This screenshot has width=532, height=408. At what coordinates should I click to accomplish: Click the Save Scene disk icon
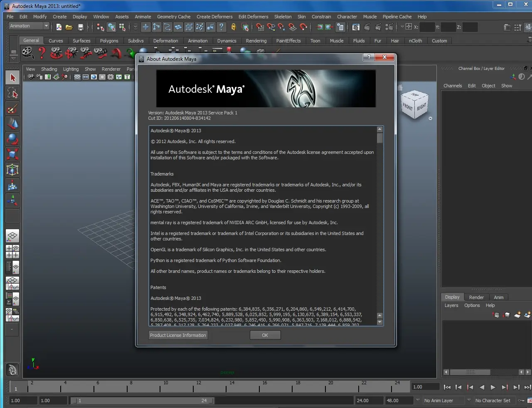pos(81,27)
